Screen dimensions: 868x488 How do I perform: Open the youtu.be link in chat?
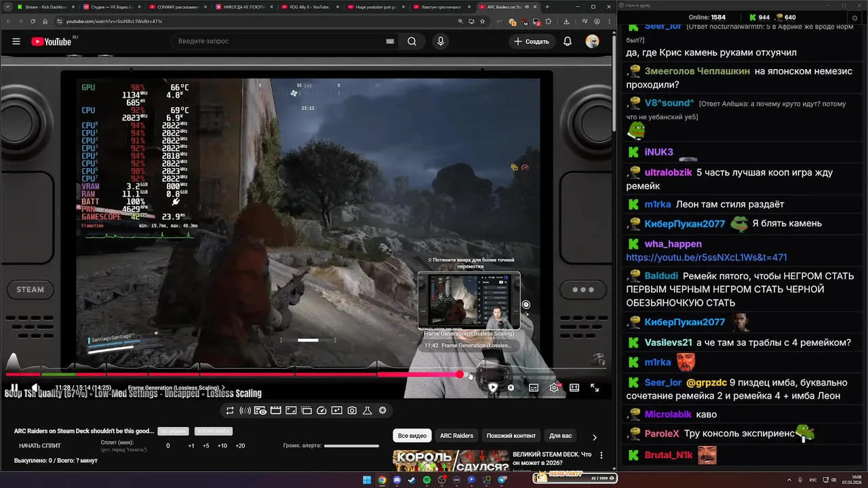pos(707,258)
